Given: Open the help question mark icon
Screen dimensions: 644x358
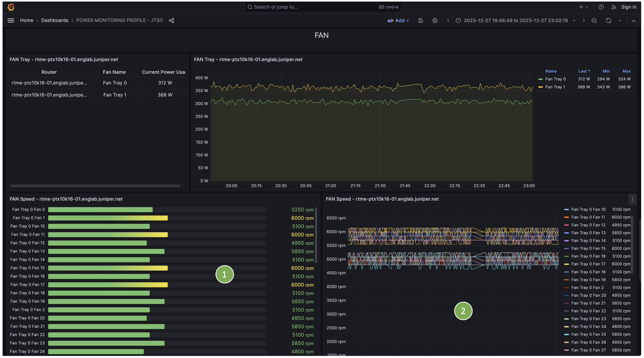Looking at the screenshot, I should pos(601,7).
